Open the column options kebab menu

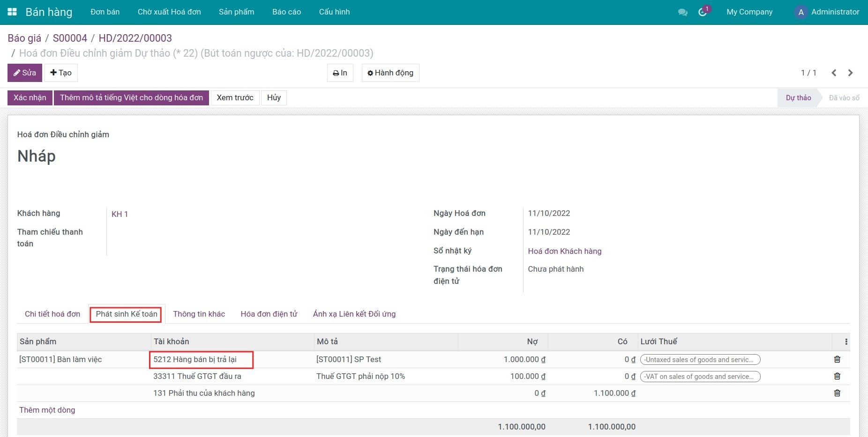846,342
